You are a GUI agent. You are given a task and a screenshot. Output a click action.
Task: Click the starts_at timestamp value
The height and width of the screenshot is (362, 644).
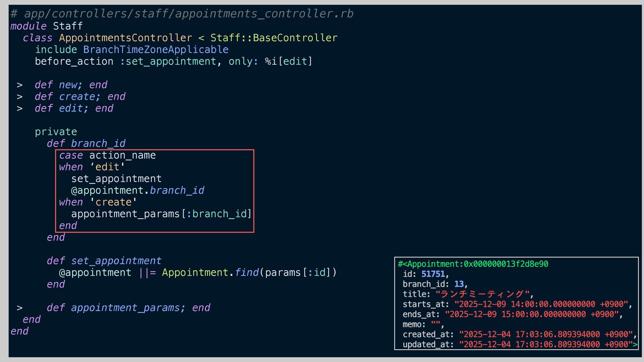(x=541, y=304)
